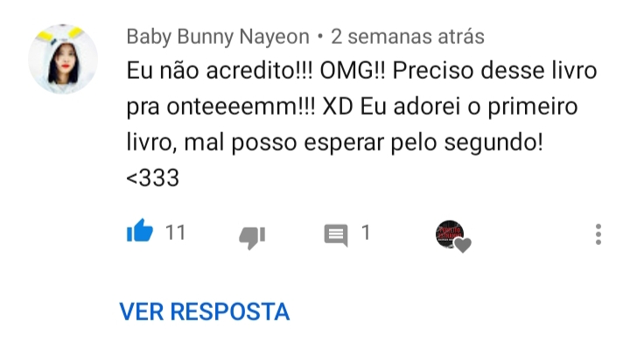Click the word "segundo!" in the comment
Screen dimensions: 630x364
(493, 143)
